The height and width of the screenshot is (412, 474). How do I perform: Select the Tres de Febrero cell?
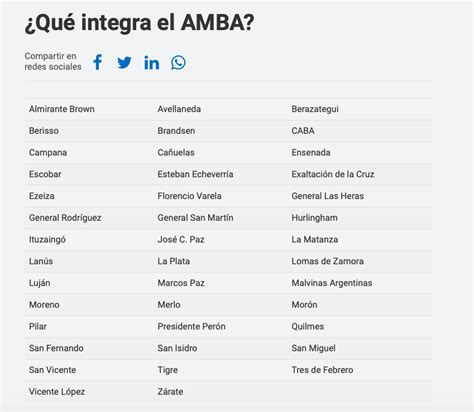tap(322, 370)
